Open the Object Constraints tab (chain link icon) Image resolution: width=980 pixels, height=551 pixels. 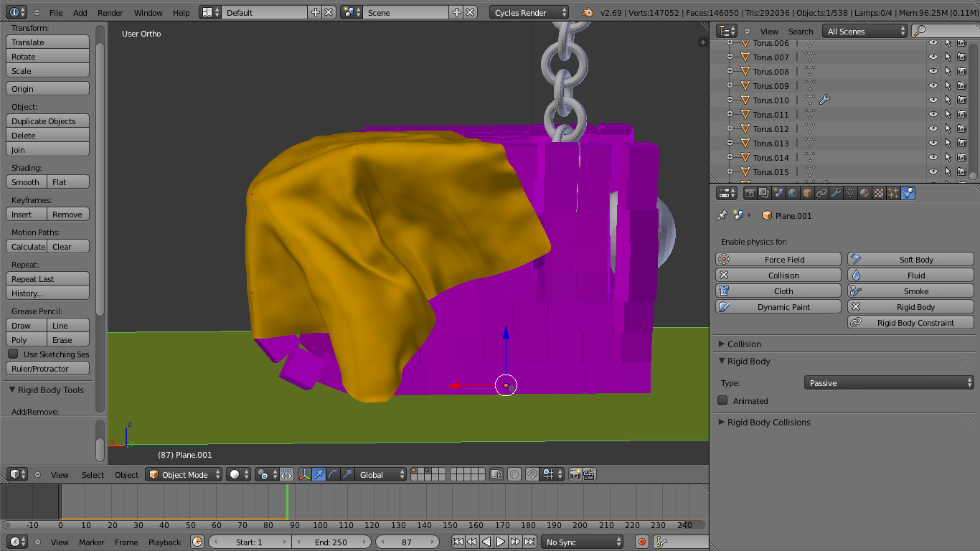point(822,192)
